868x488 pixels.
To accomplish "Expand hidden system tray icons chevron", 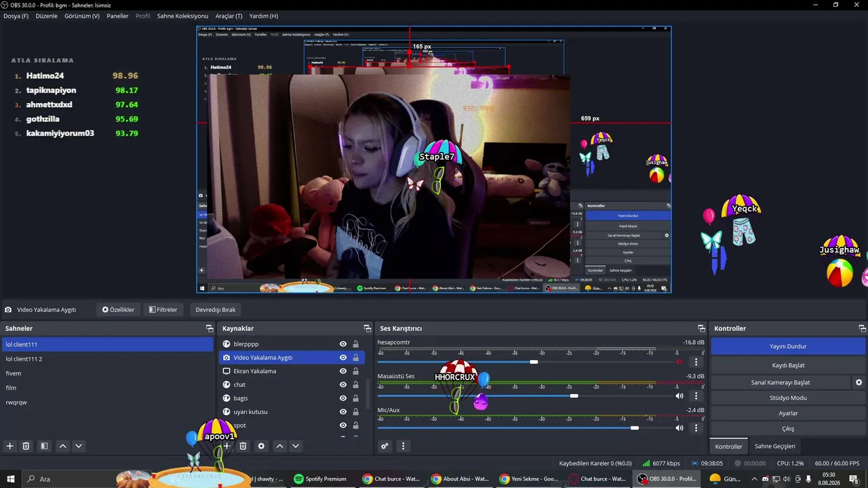I will pyautogui.click(x=754, y=479).
